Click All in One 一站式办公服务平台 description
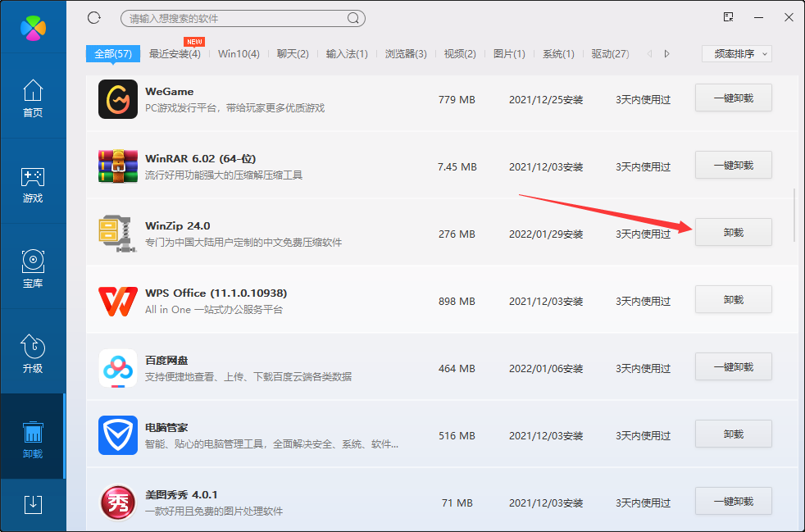The image size is (805, 532). pyautogui.click(x=214, y=310)
